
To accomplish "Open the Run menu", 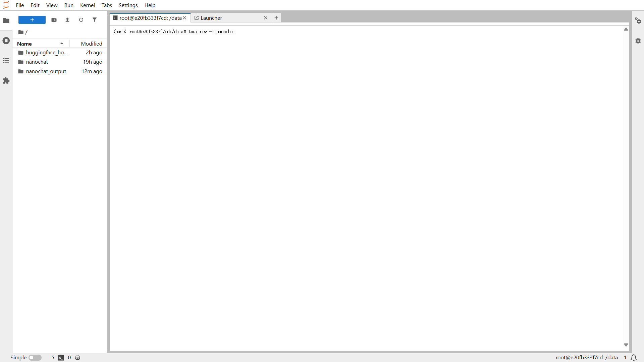I will point(69,5).
